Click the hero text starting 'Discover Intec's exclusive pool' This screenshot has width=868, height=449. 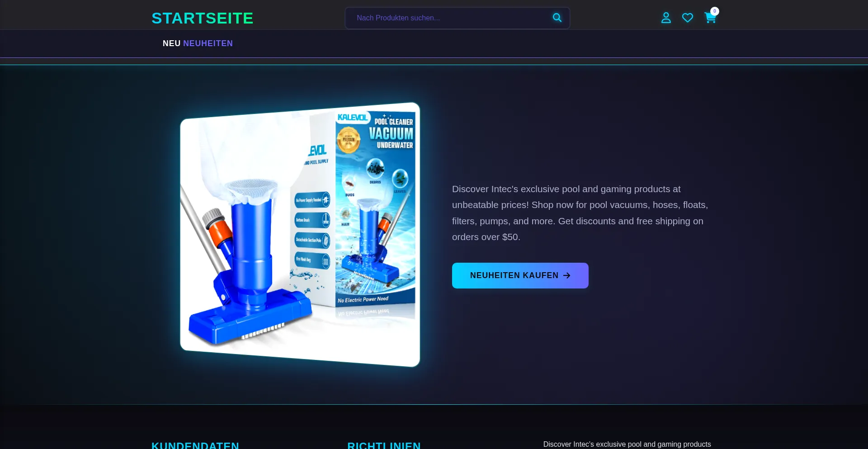580,213
